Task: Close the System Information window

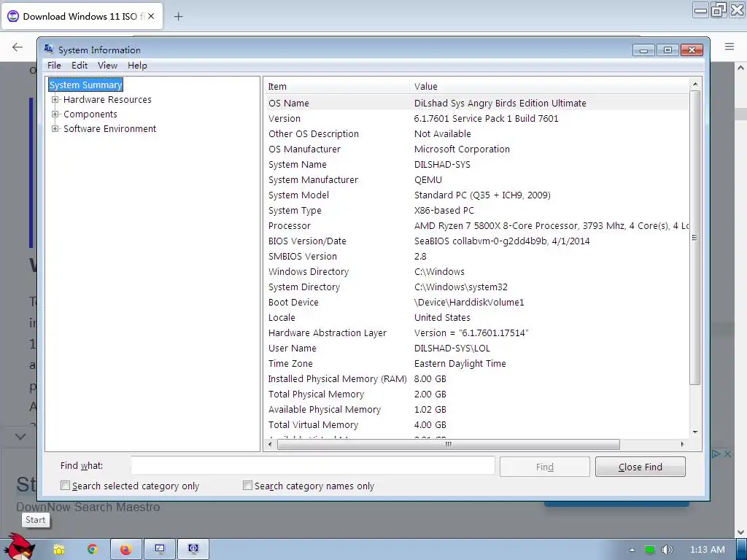Action: [692, 50]
